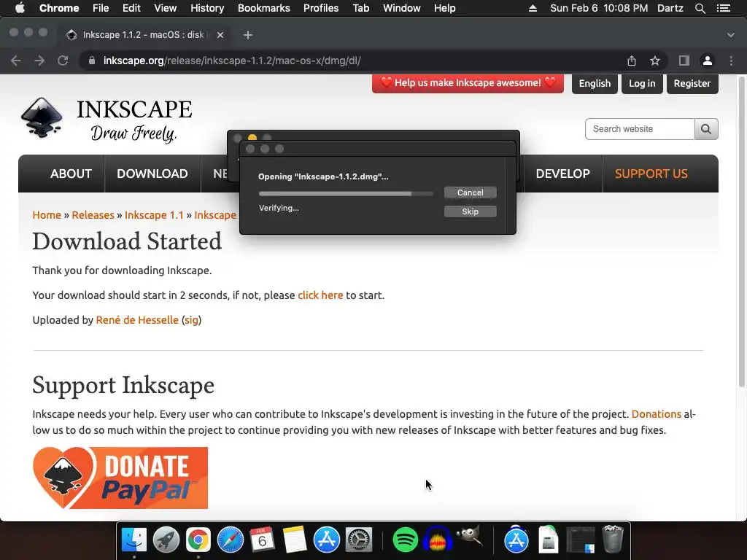Skip verifying the disk image

(x=471, y=211)
